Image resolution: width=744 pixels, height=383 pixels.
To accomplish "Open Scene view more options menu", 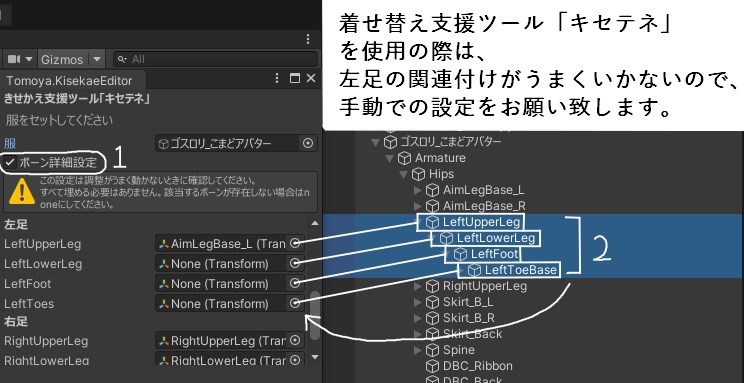I will 308,39.
